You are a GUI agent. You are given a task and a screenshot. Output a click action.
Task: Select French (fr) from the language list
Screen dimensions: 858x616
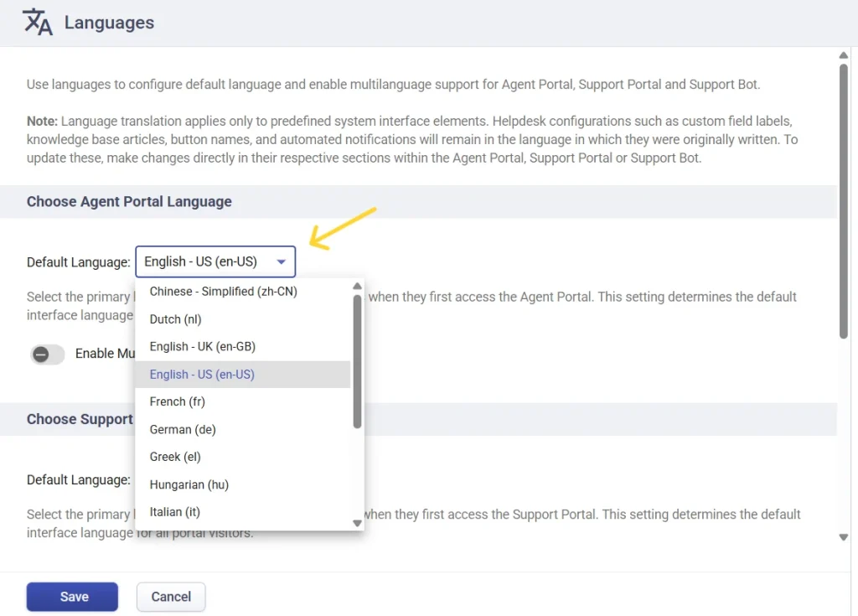tap(177, 401)
